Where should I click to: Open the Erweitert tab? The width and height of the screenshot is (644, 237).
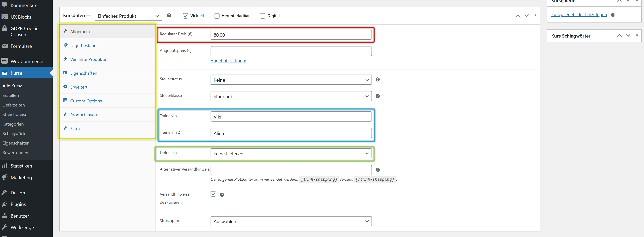point(107,87)
